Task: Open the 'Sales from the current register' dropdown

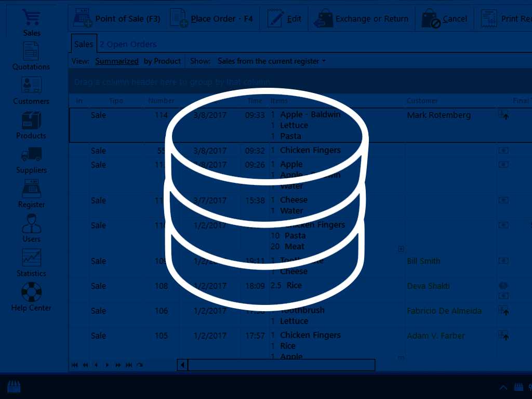Action: pos(272,61)
